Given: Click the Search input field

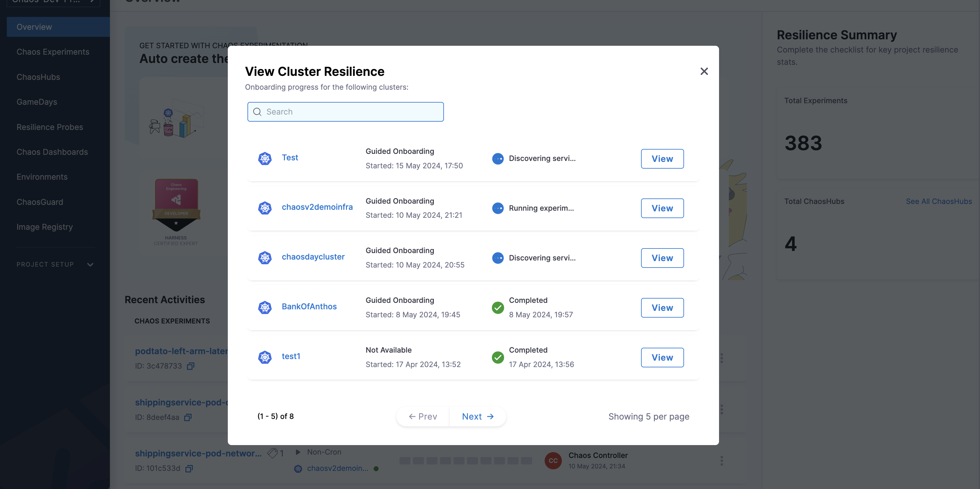Looking at the screenshot, I should click(345, 111).
